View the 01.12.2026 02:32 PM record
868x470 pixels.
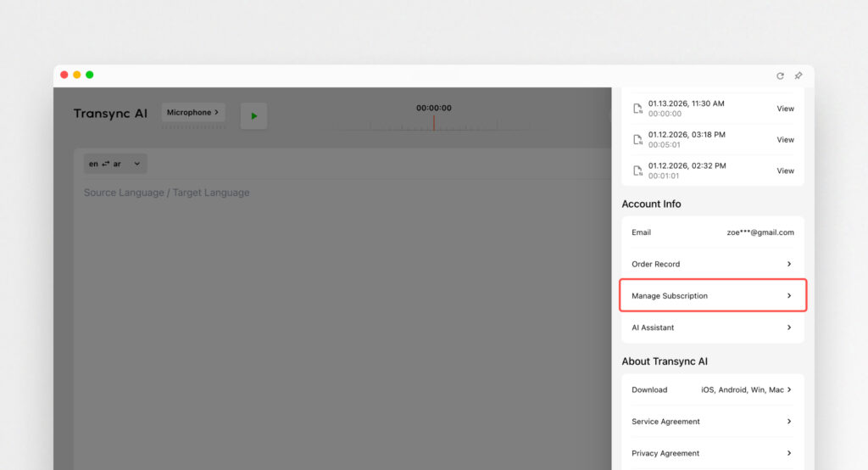(785, 171)
